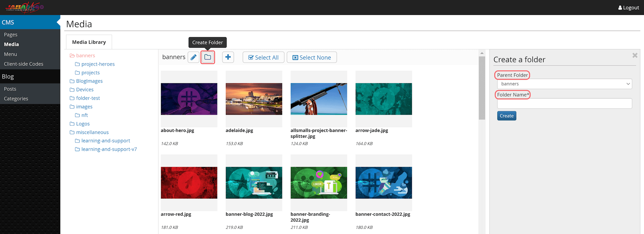The height and width of the screenshot is (234, 644).
Task: Click the Blog section header
Action: point(30,76)
